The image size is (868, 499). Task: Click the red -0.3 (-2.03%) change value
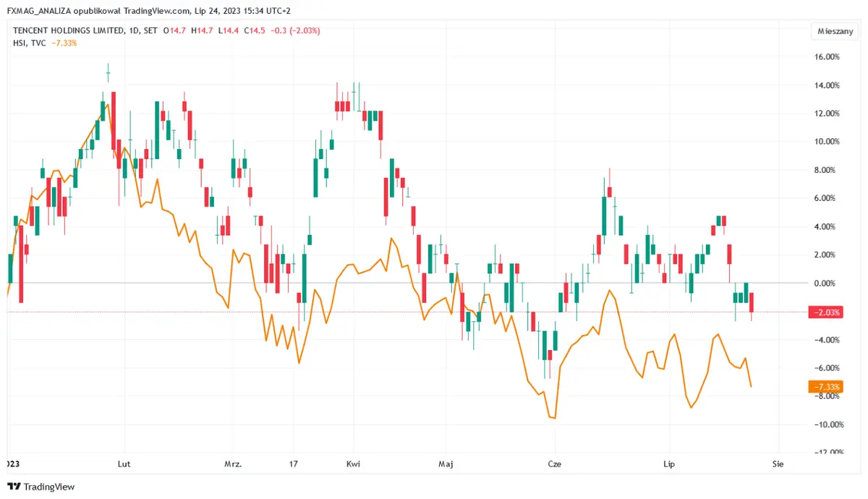(x=295, y=30)
